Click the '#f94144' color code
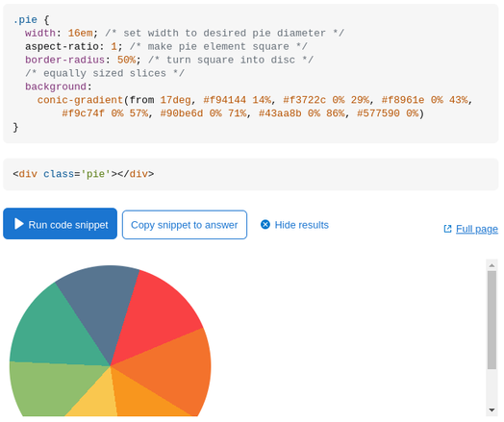This screenshot has width=504, height=422. click(x=225, y=100)
